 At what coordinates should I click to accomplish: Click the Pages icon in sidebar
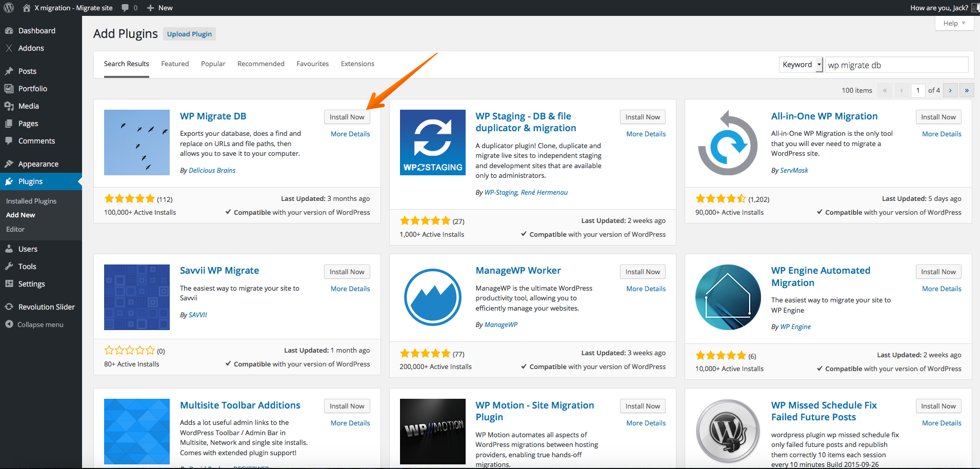pyautogui.click(x=9, y=124)
